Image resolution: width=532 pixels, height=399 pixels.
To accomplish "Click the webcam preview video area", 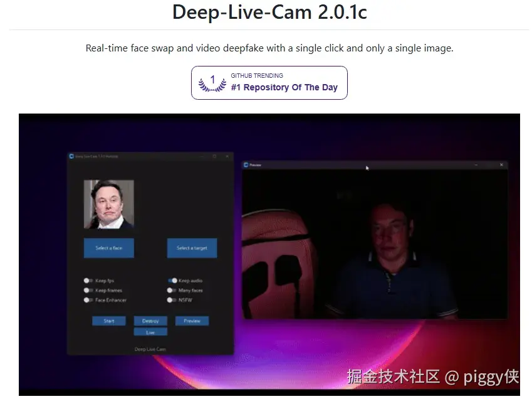I will [375, 244].
